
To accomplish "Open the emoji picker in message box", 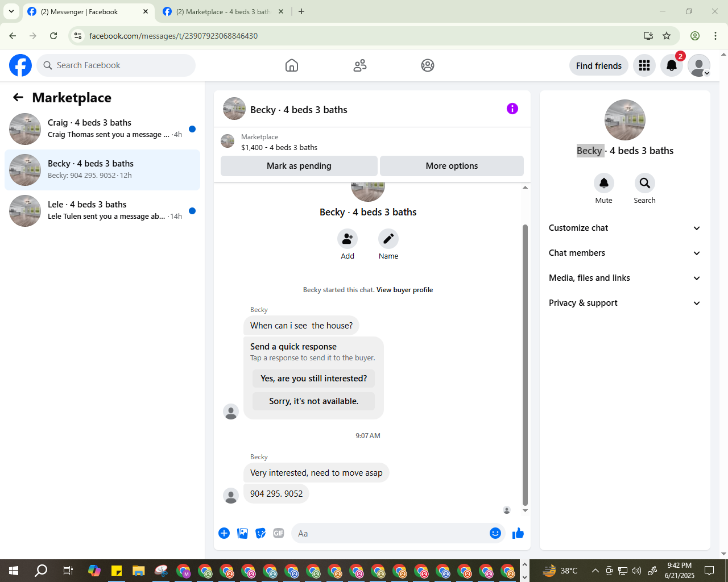I will click(495, 533).
